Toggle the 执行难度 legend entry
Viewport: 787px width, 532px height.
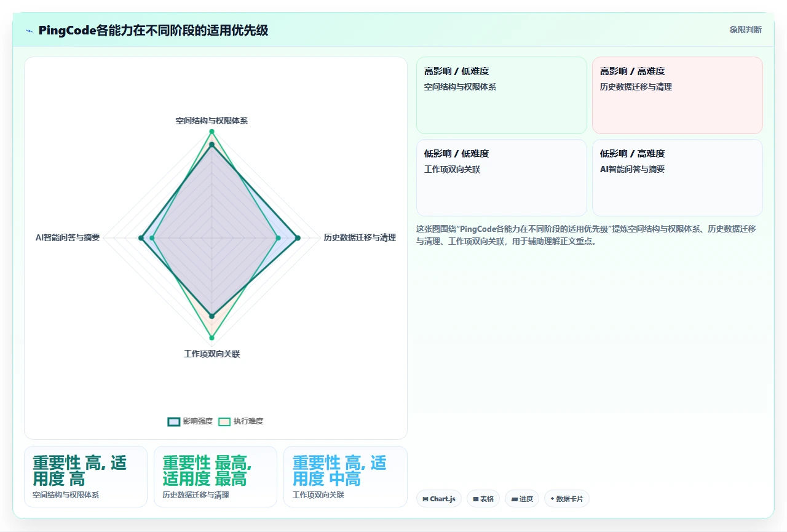[240, 421]
